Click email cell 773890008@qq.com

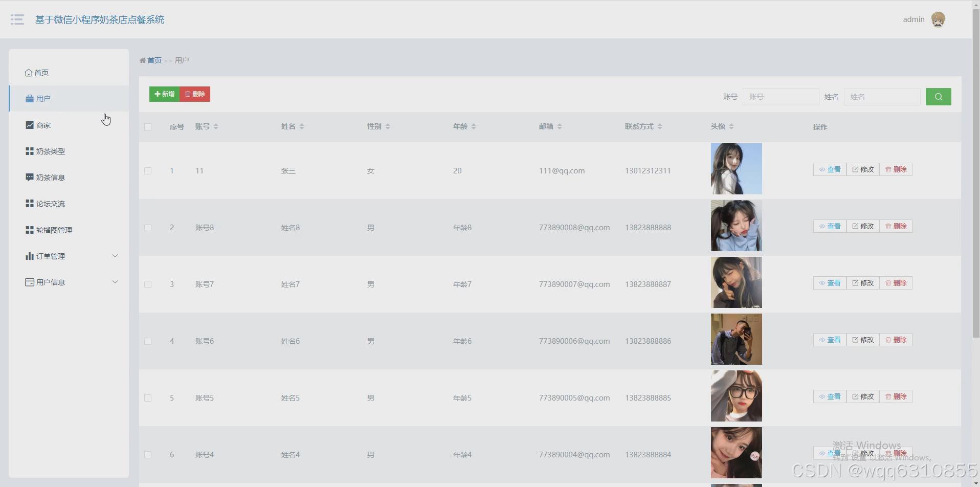574,228
